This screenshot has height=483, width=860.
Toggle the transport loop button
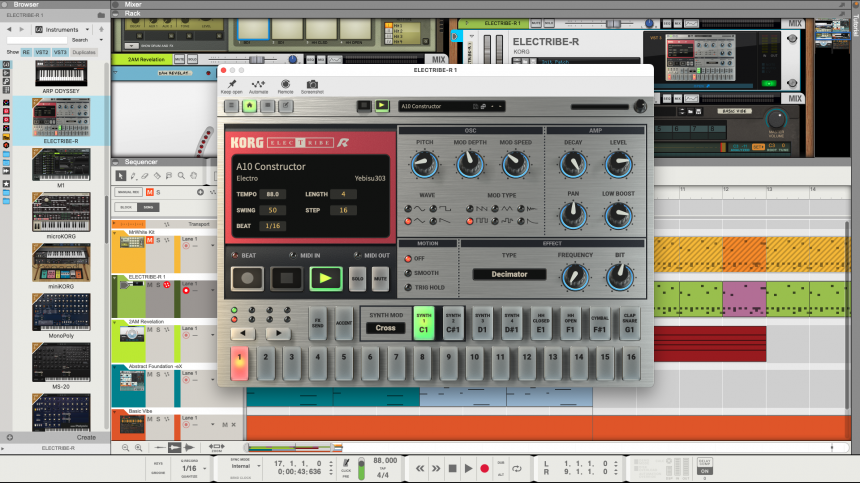[x=517, y=469]
